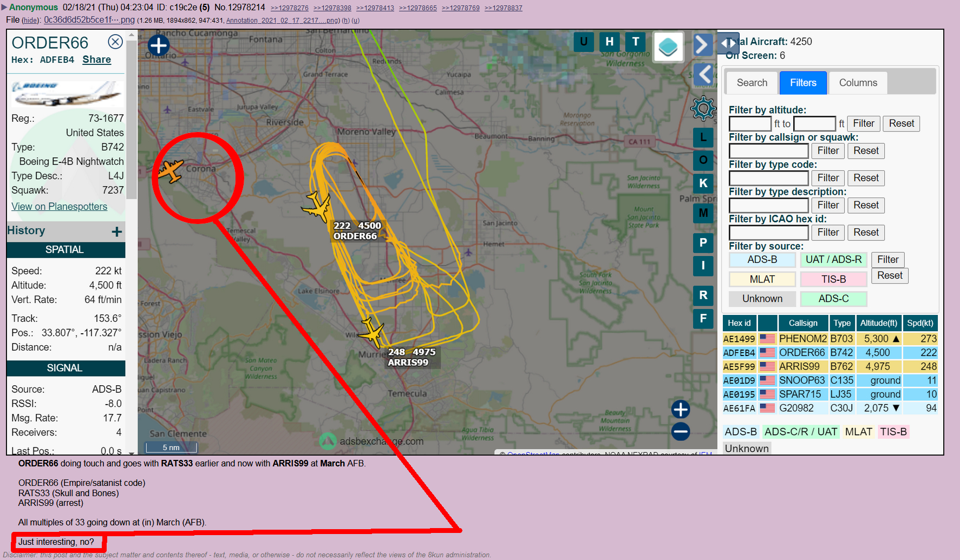Open the map settings gear icon
Screen dimensions: 960x560
(x=703, y=109)
